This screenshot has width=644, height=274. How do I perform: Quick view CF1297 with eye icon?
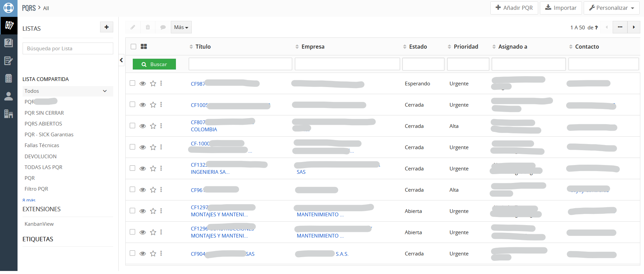coord(143,211)
